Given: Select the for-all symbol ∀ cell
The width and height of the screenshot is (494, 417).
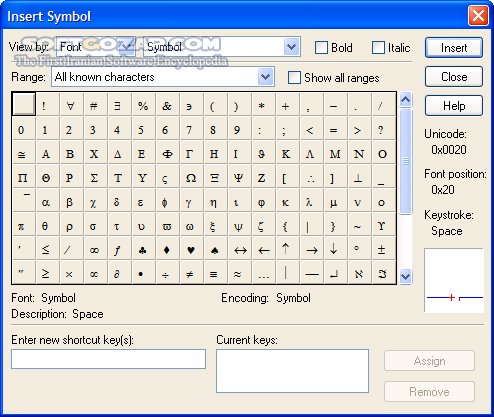Looking at the screenshot, I should click(72, 104).
